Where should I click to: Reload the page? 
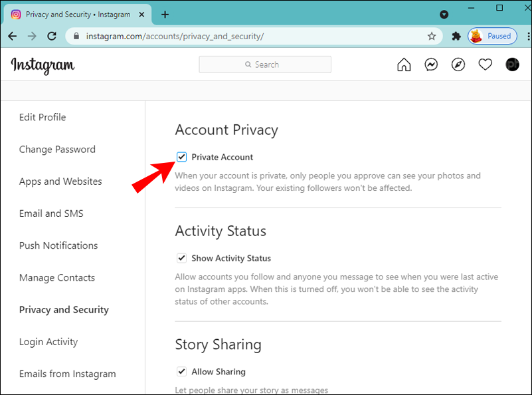coord(50,36)
